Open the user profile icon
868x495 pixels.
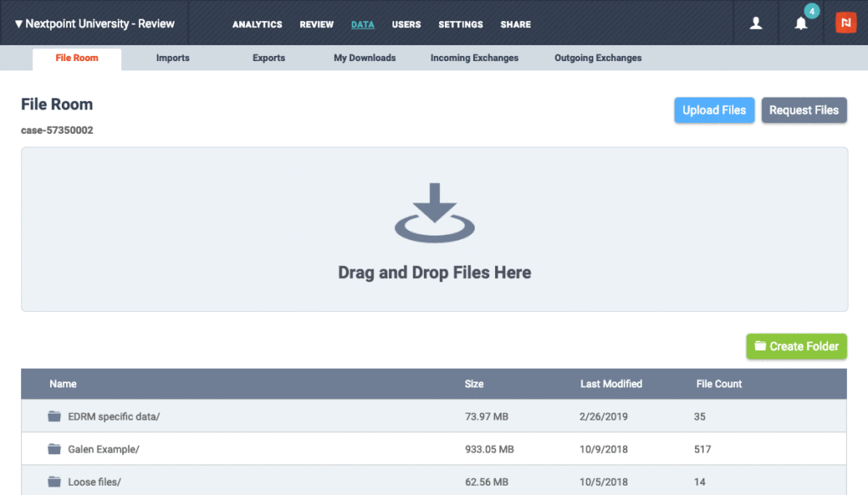coord(755,23)
